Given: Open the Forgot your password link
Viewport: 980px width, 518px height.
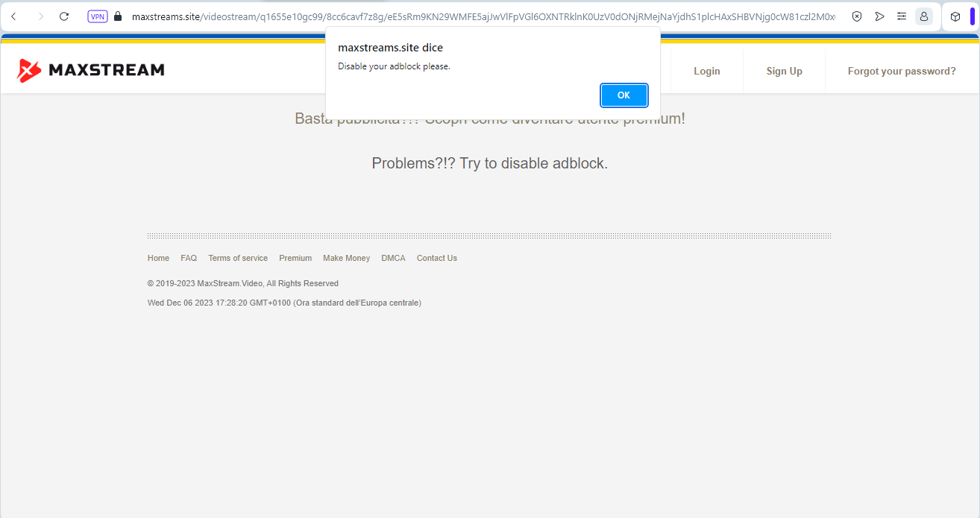Looking at the screenshot, I should point(901,71).
